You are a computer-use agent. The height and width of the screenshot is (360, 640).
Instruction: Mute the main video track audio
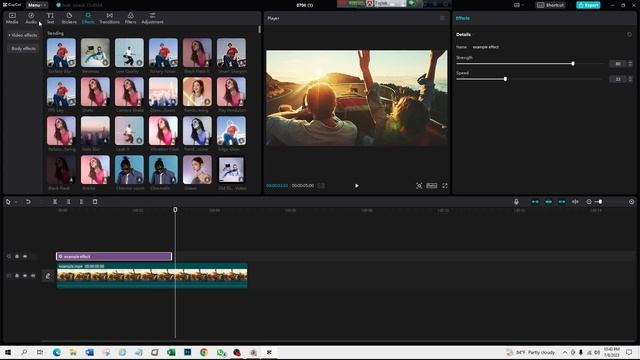point(33,276)
